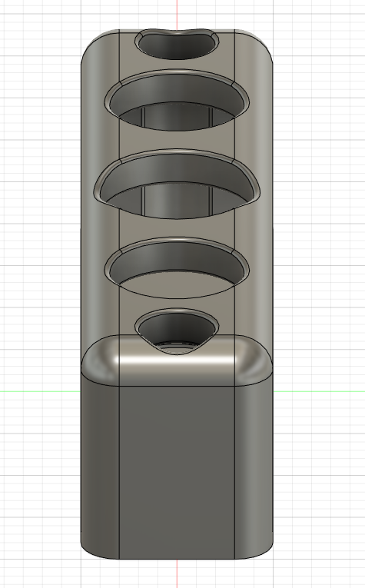Screen dimensions: 365x588
Task: Select the second oval port from the top
Action: pyautogui.click(x=177, y=100)
